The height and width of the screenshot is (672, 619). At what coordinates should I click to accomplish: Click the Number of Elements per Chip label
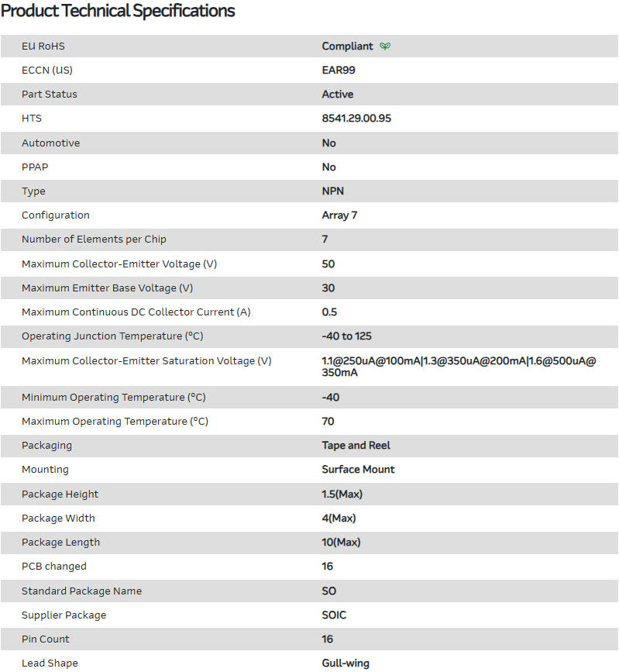pyautogui.click(x=94, y=240)
